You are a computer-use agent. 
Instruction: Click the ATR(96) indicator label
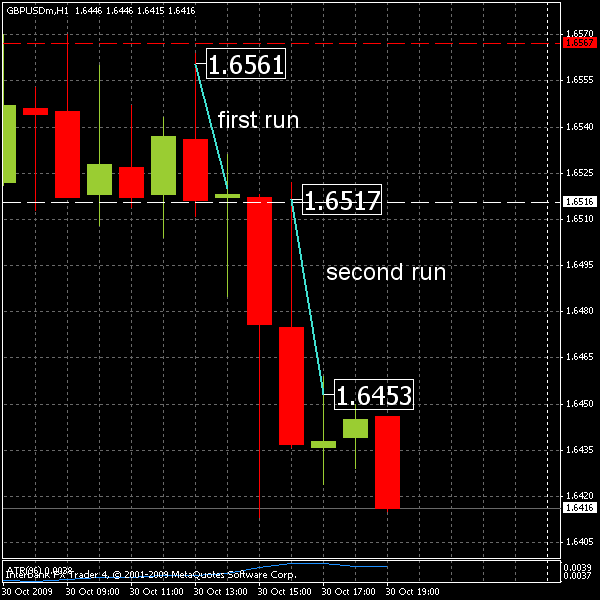click(39, 571)
